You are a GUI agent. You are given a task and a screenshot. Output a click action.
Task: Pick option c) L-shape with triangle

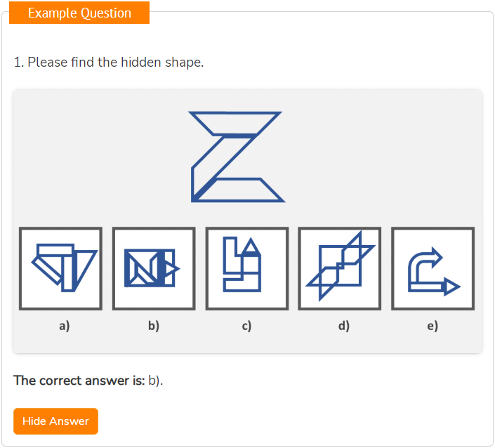(x=247, y=268)
